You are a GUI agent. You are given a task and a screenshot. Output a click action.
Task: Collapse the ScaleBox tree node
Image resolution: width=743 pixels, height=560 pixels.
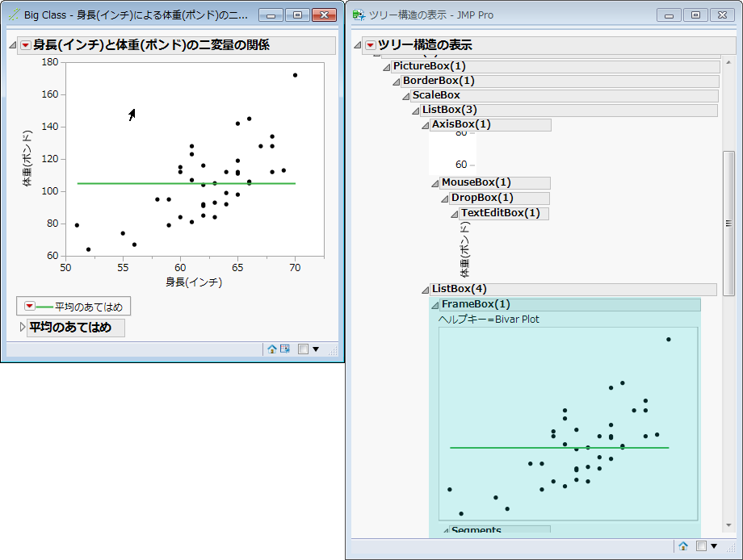click(x=406, y=96)
